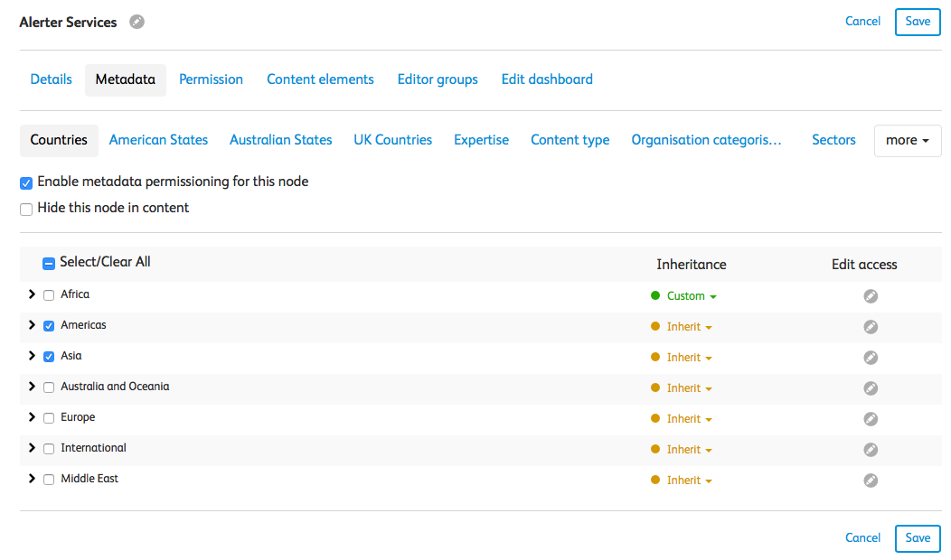Tick the Hide this node in content checkbox
This screenshot has width=951, height=560.
coord(26,209)
